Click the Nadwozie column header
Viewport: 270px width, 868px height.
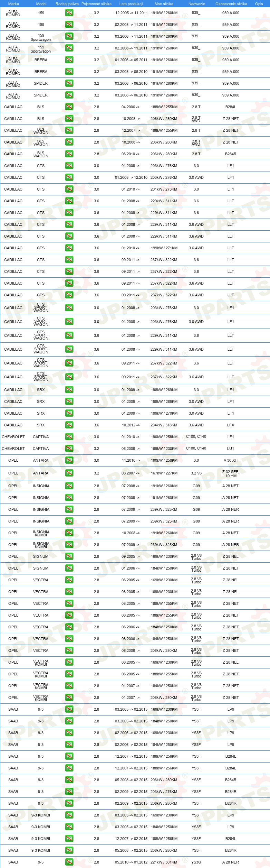point(196,4)
